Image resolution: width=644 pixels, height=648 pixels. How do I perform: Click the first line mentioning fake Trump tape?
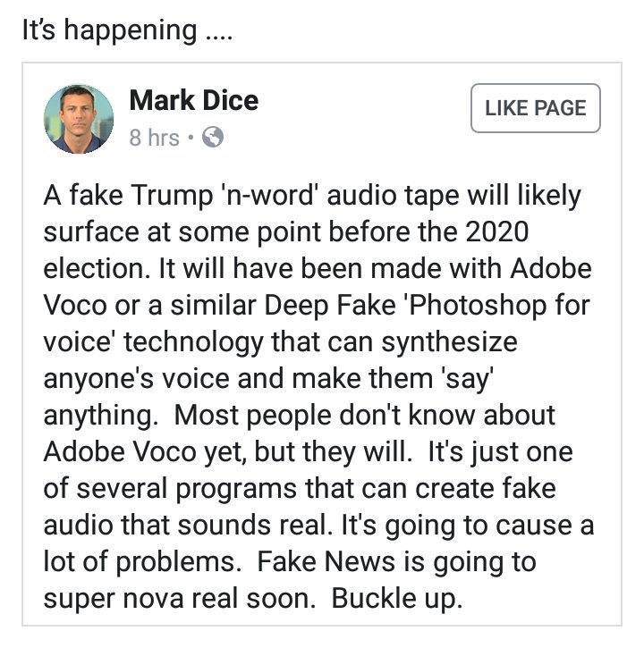tap(311, 194)
